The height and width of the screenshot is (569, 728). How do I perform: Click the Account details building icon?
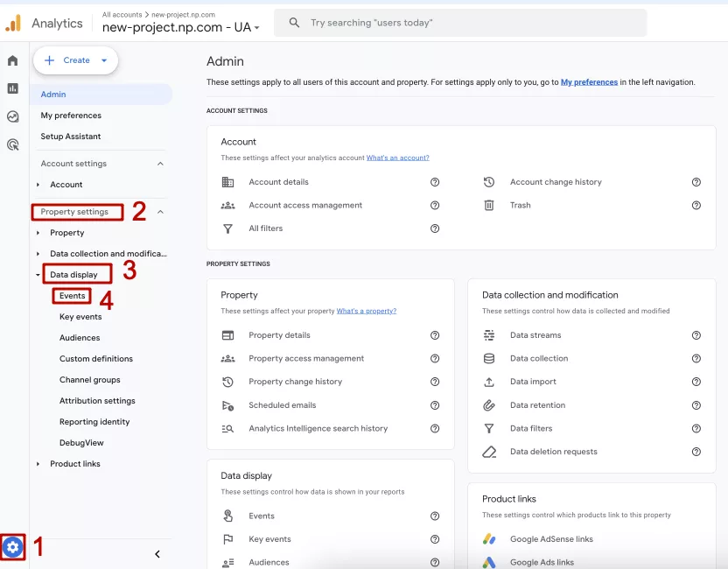pyautogui.click(x=227, y=182)
